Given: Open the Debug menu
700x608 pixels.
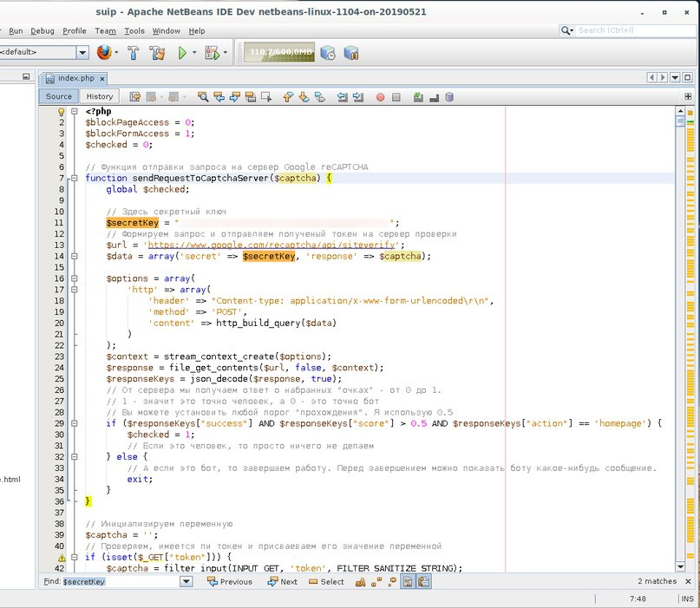Looking at the screenshot, I should pos(42,30).
